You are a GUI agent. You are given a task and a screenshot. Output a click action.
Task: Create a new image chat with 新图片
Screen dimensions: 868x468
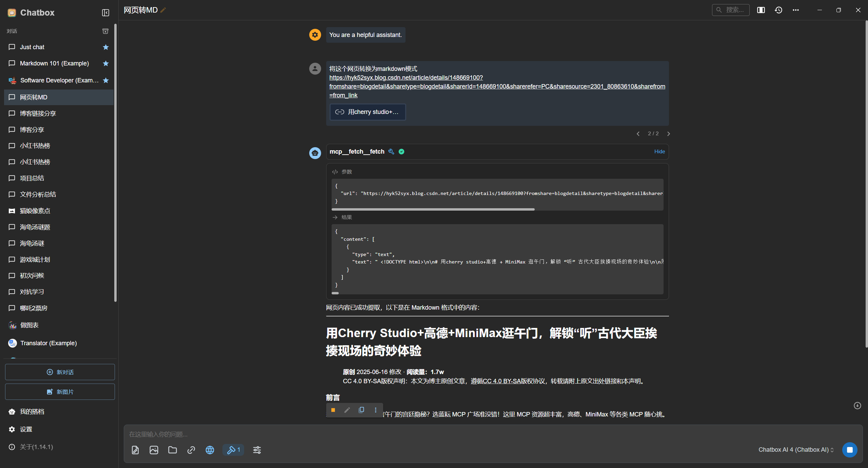click(60, 392)
